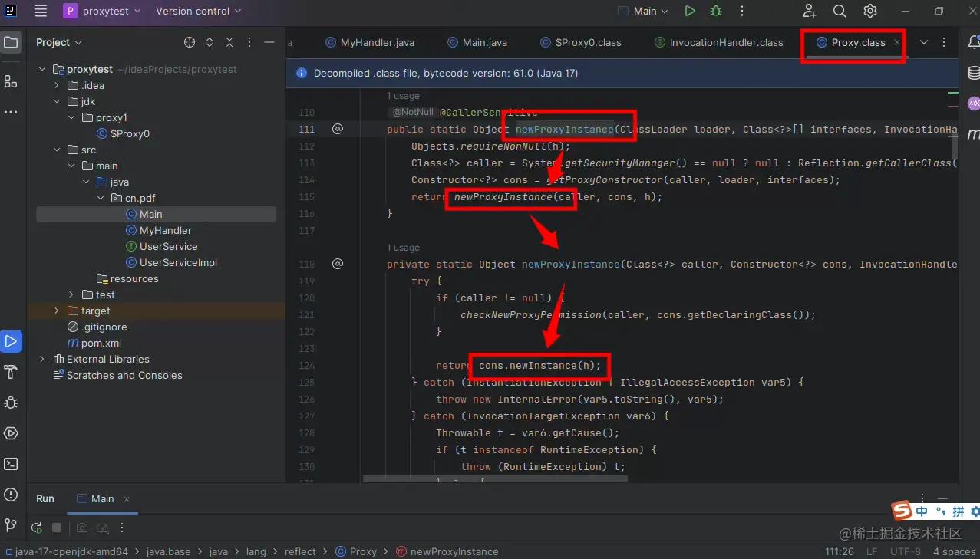The image size is (980, 559).
Task: Select UserServiceImpl in the Project tree
Action: click(178, 262)
